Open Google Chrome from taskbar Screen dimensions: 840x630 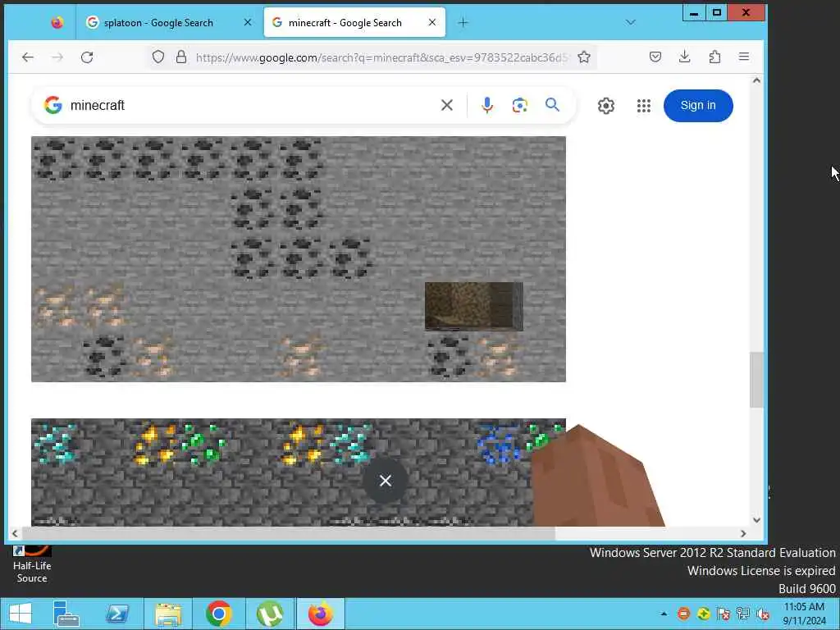218,614
